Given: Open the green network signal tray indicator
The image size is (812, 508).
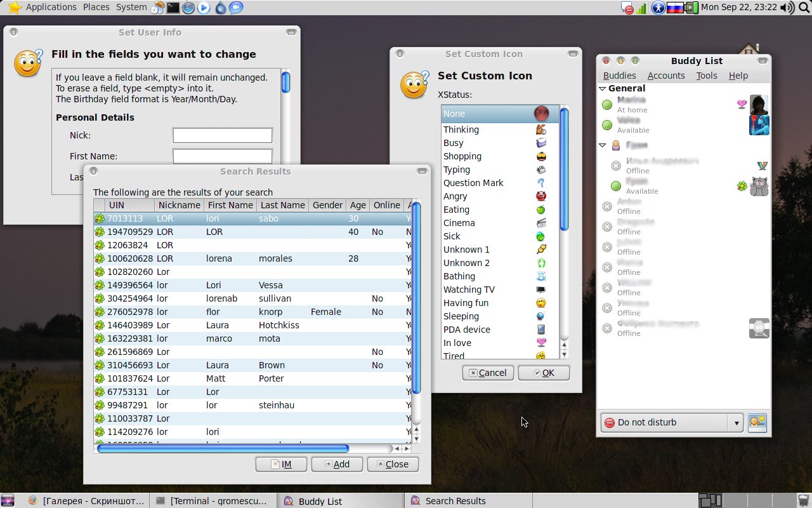Looking at the screenshot, I should pyautogui.click(x=642, y=8).
